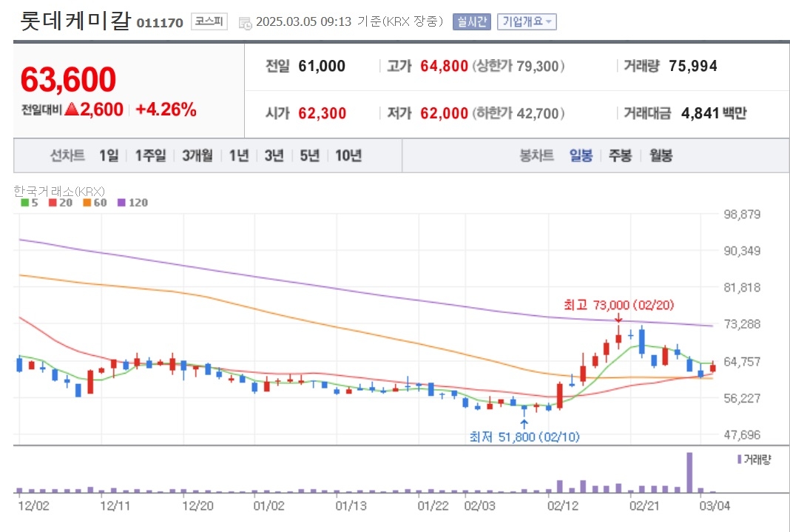
Task: Click the purple 거래량 volume legend icon
Action: tap(739, 459)
